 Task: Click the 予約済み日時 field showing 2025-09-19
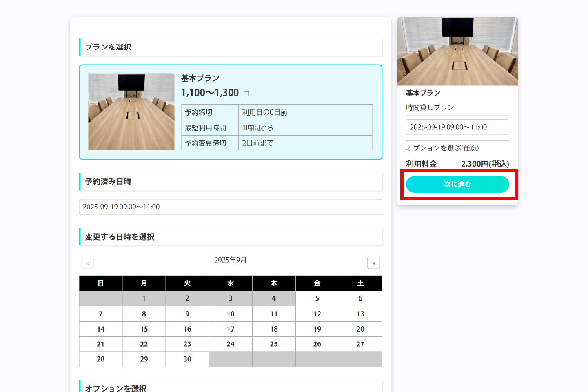click(230, 207)
